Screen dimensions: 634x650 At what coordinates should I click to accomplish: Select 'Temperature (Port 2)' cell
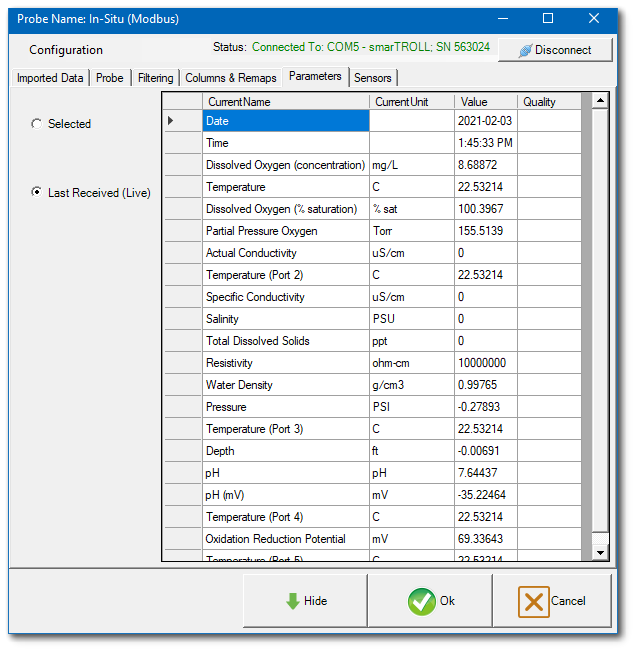coord(286,275)
